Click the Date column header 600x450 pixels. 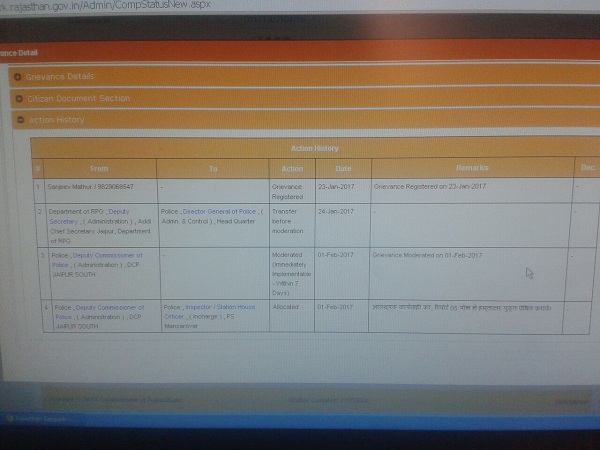click(x=342, y=169)
